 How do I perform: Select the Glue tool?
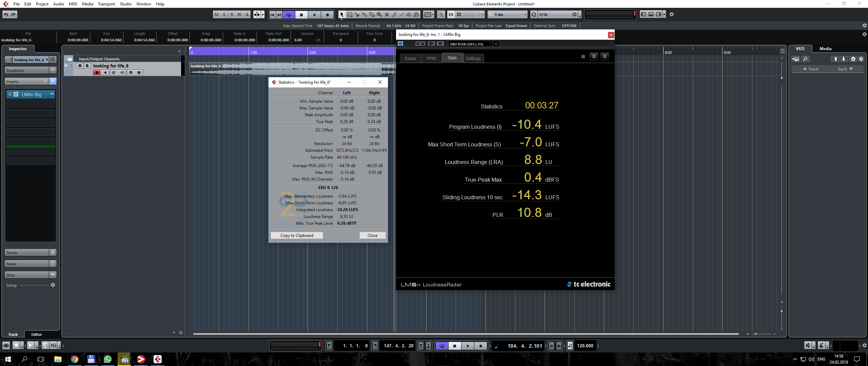(x=364, y=15)
